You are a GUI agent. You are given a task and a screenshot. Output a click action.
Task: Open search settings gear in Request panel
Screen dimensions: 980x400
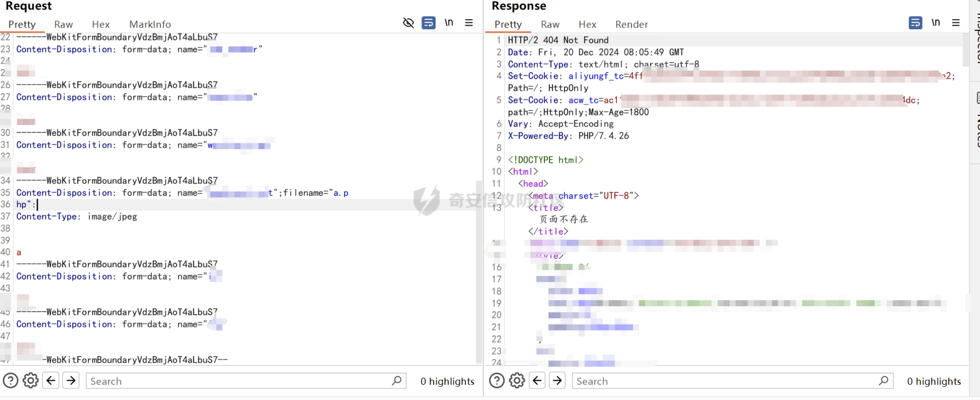tap(30, 381)
